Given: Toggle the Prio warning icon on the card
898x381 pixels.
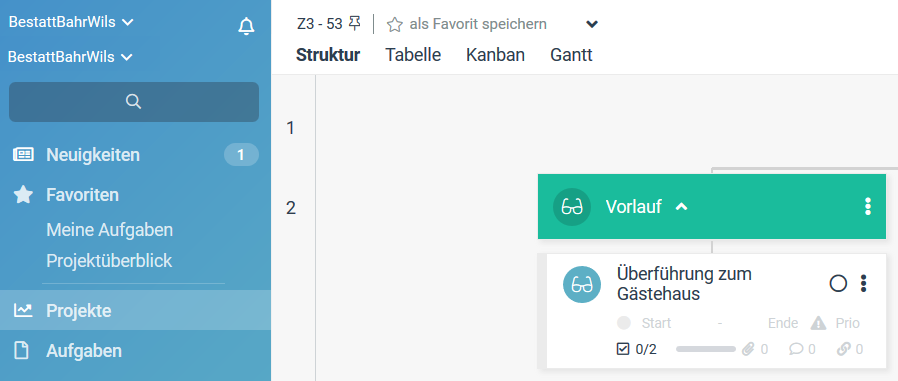Looking at the screenshot, I should (x=818, y=323).
